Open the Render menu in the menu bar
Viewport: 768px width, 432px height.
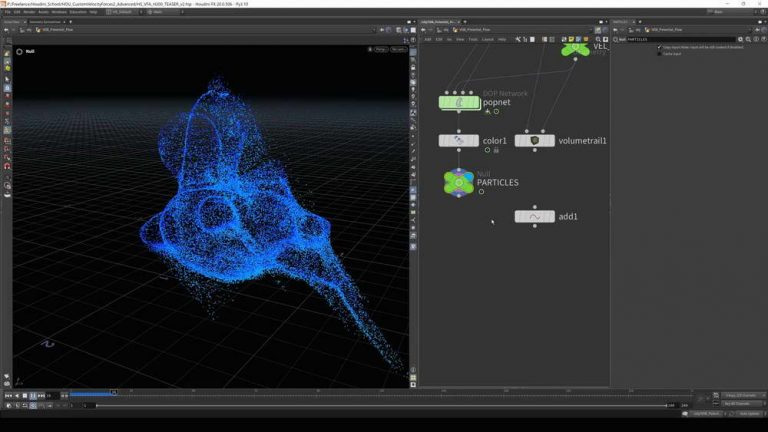click(30, 12)
